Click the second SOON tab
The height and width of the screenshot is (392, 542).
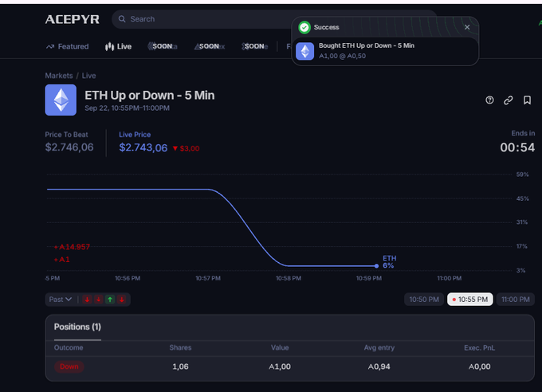click(209, 46)
